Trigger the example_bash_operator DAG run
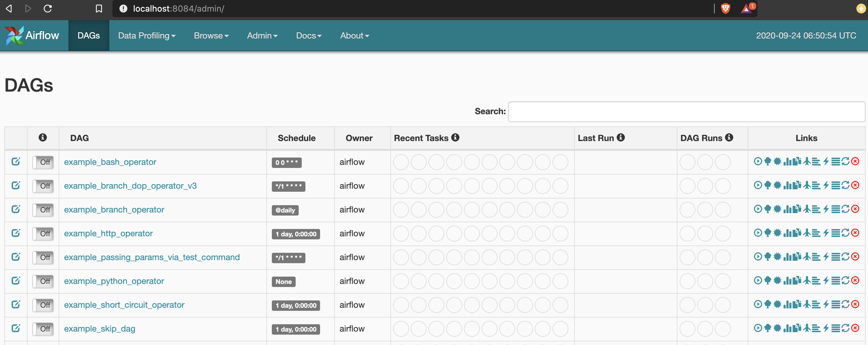This screenshot has height=345, width=868. (758, 162)
